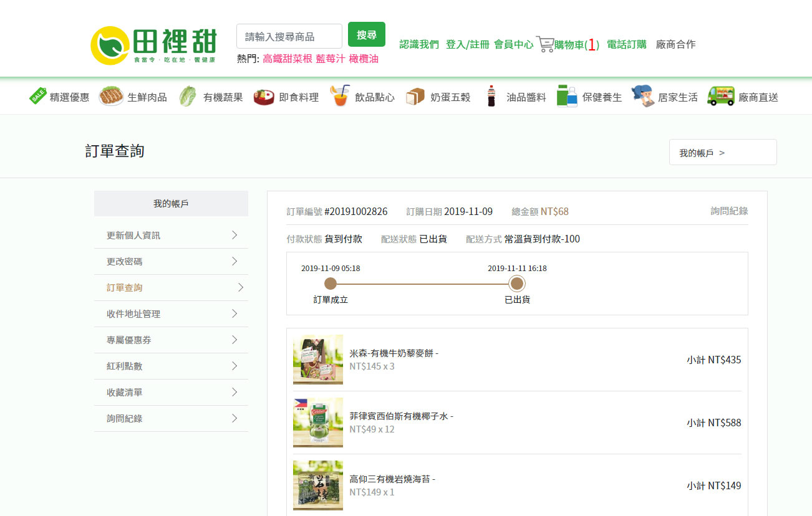812x516 pixels.
Task: Click the 訂單成立 timeline dot
Action: 331,284
